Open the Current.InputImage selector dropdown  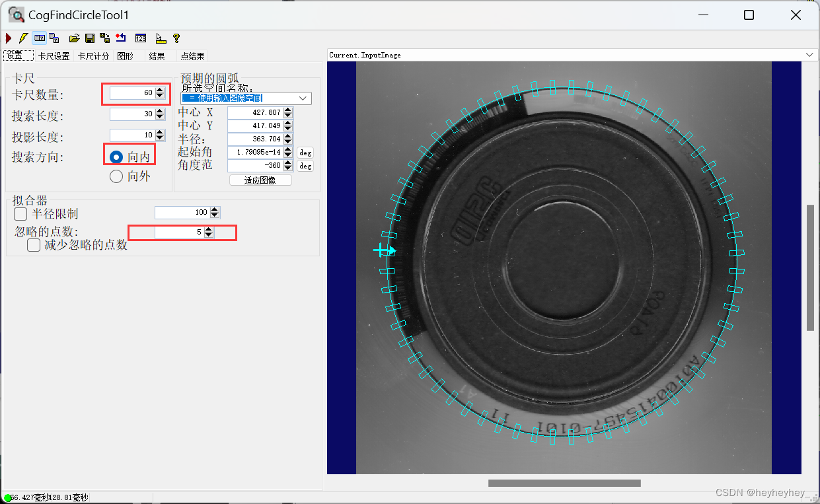click(810, 55)
